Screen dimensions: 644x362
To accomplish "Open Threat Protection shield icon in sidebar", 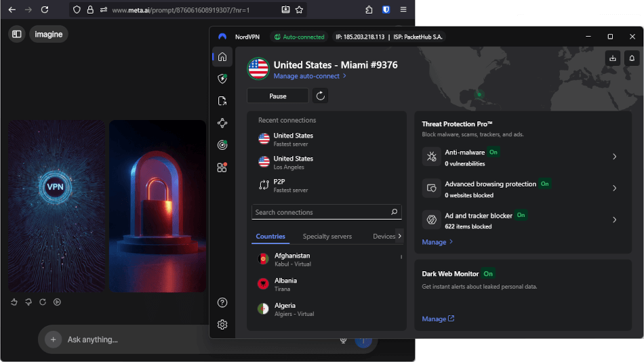I will coord(222,79).
